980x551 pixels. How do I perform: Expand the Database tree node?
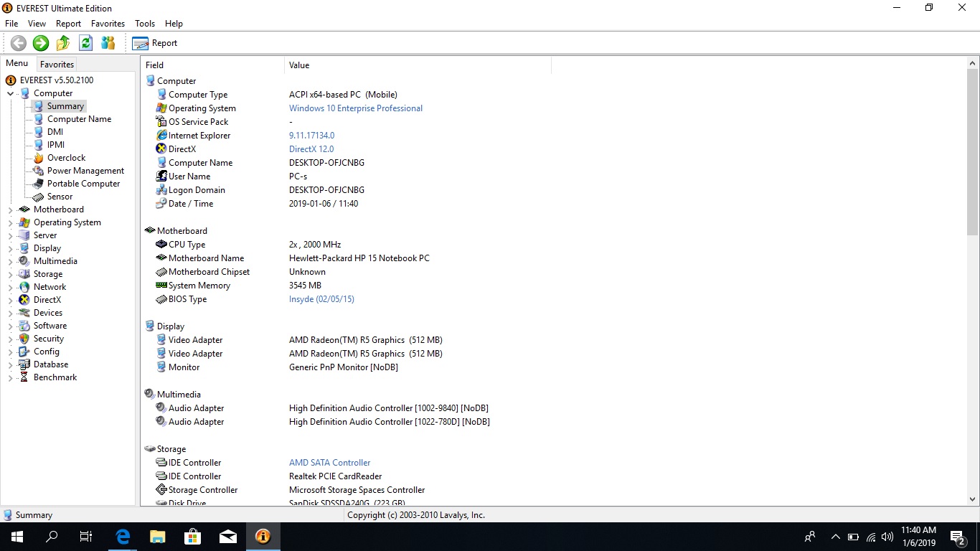[10, 364]
